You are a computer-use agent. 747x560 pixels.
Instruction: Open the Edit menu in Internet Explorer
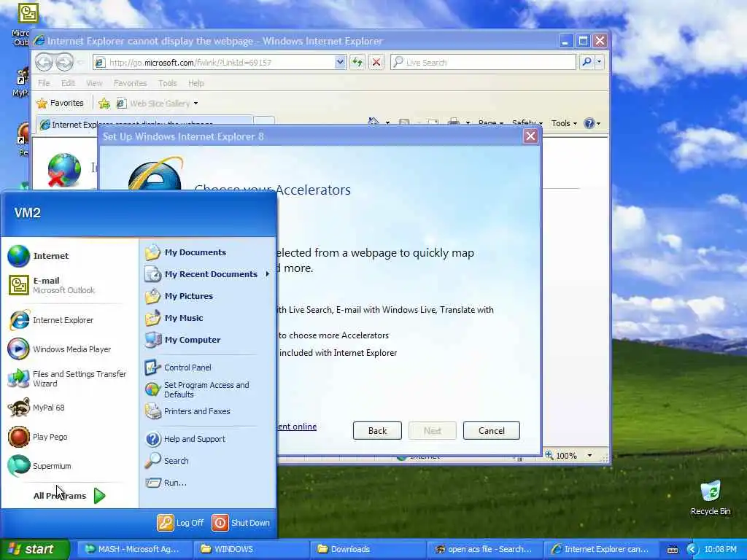pyautogui.click(x=68, y=83)
